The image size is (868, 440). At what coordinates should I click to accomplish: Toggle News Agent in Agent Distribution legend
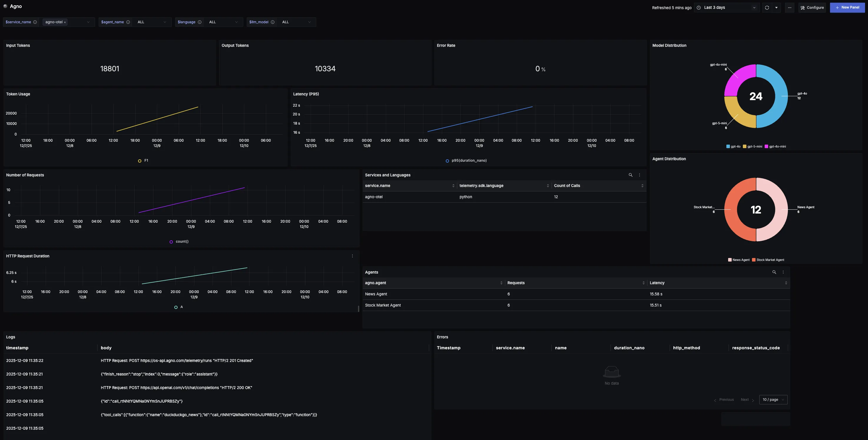coord(739,260)
